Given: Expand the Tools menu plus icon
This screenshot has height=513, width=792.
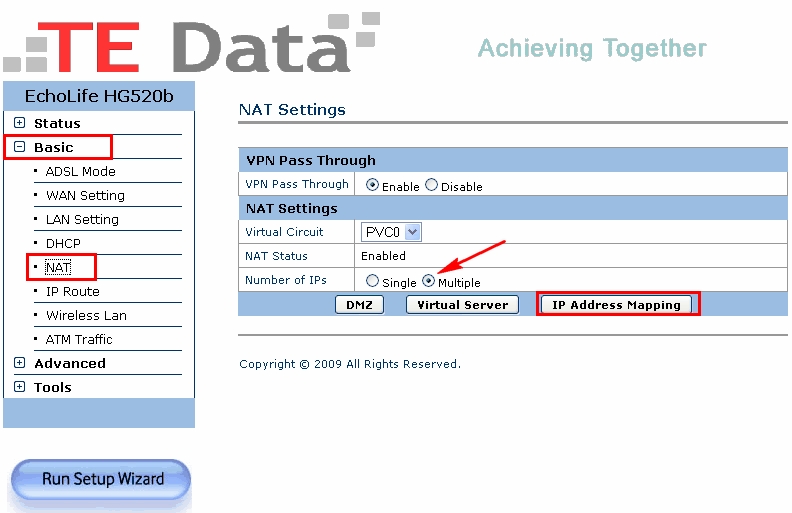Looking at the screenshot, I should pos(19,387).
